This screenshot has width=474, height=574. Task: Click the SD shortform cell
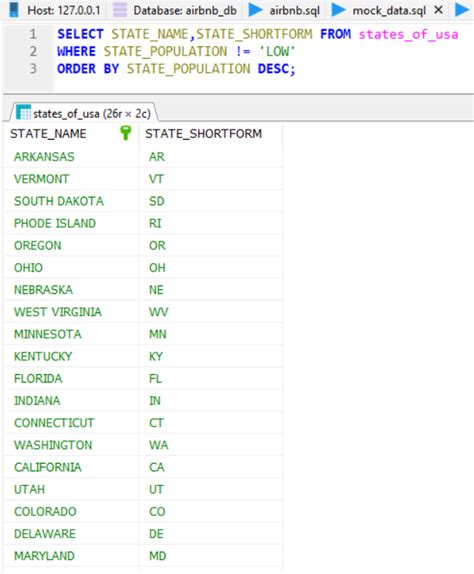coord(211,201)
